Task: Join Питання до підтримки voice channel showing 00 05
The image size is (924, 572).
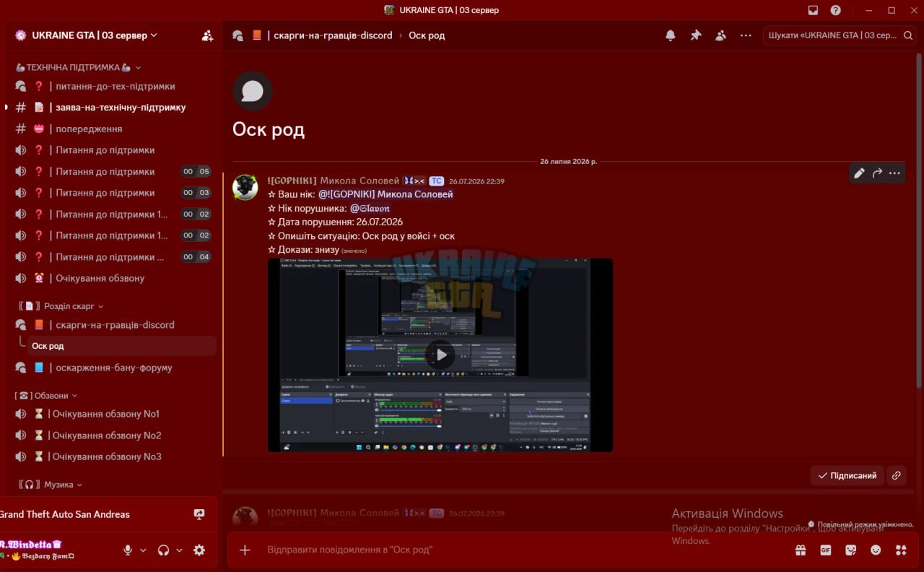Action: point(111,172)
